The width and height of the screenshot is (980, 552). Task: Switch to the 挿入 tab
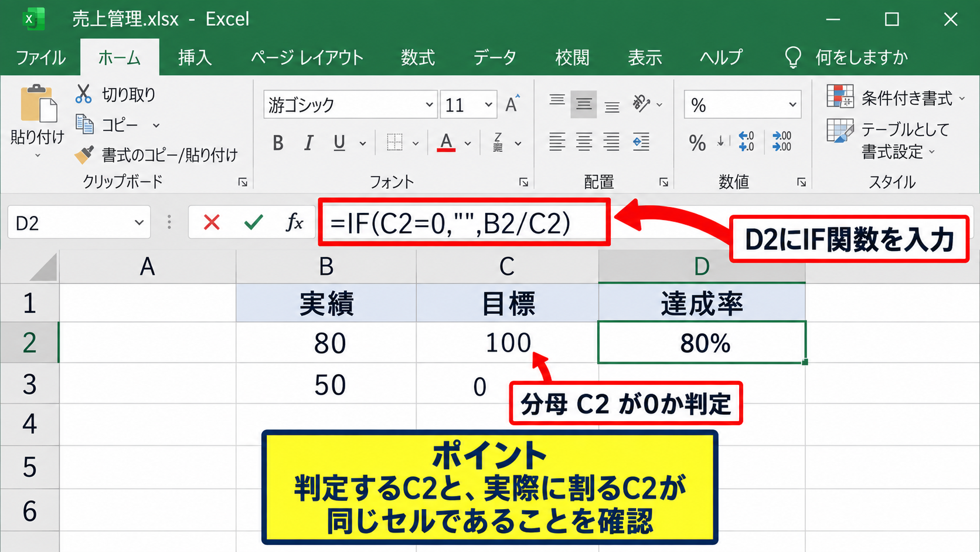coord(195,57)
